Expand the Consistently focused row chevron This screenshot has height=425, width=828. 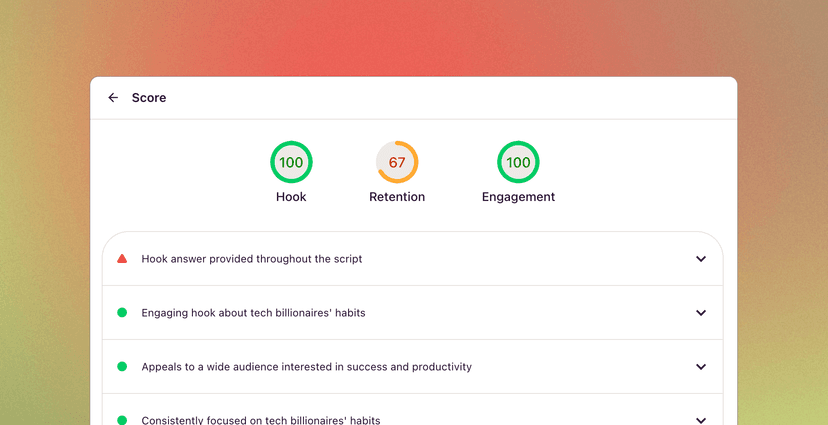pyautogui.click(x=701, y=420)
